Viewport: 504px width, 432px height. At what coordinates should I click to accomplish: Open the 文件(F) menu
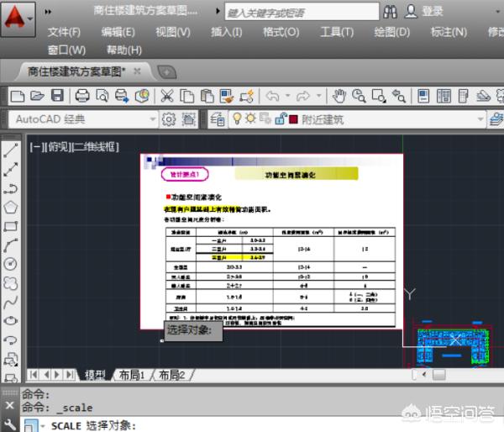point(64,32)
